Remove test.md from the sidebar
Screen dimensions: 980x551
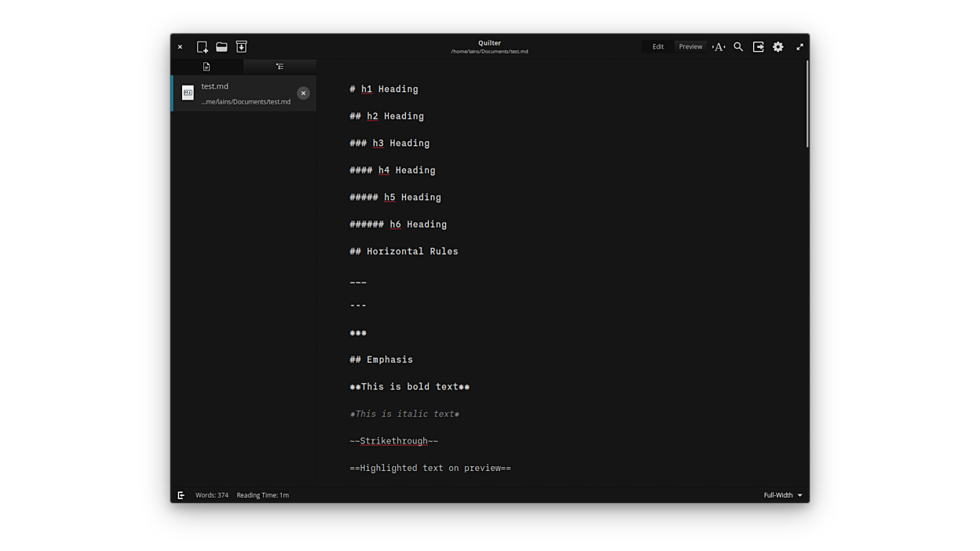pyautogui.click(x=303, y=93)
